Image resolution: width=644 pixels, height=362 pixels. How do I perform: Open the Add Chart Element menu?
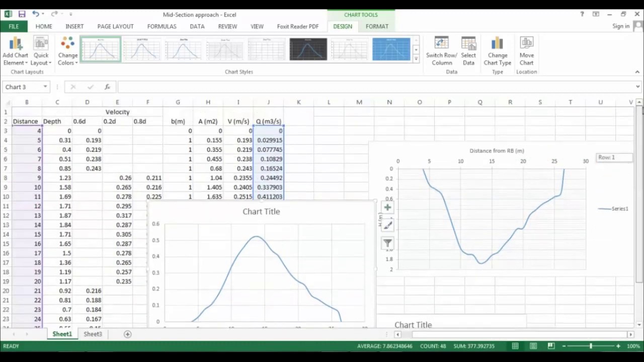(15, 51)
